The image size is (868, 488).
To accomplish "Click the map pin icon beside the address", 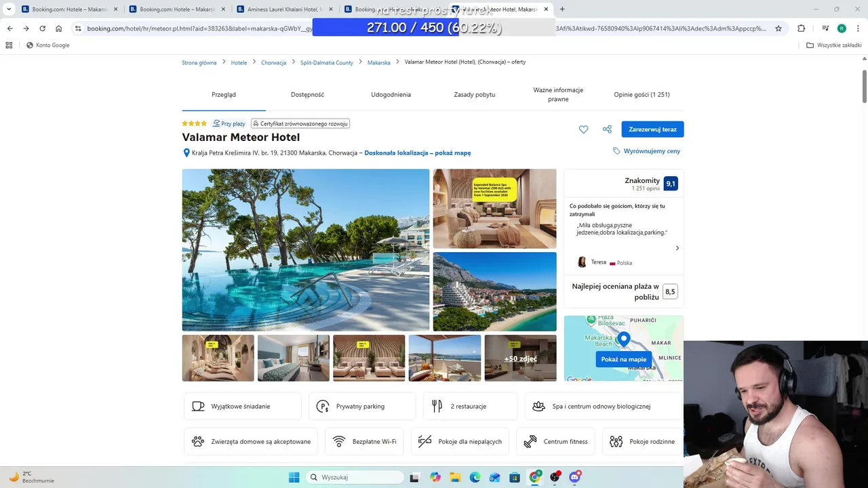I will tap(186, 153).
